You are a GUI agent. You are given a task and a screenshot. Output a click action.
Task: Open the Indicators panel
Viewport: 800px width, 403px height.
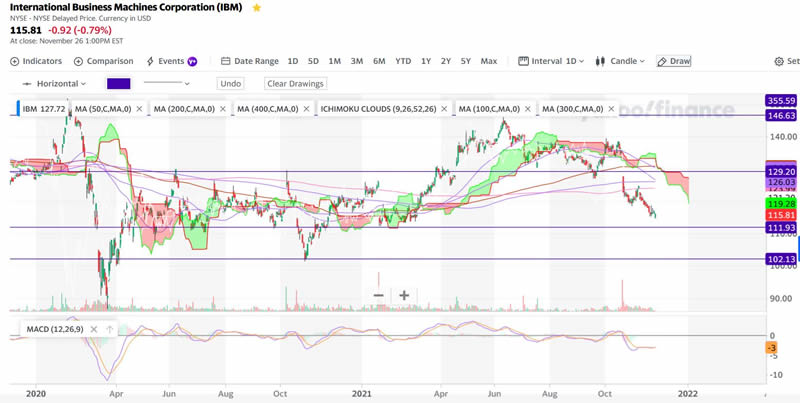click(36, 61)
